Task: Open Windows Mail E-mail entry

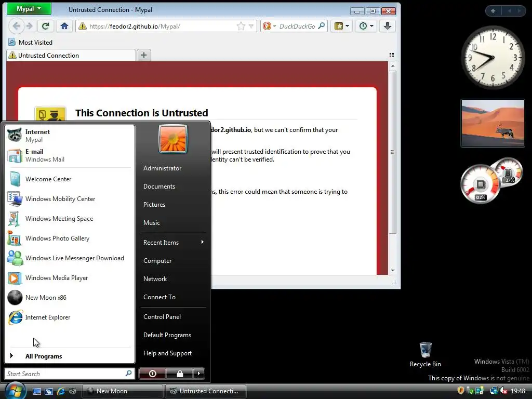Action: point(69,155)
